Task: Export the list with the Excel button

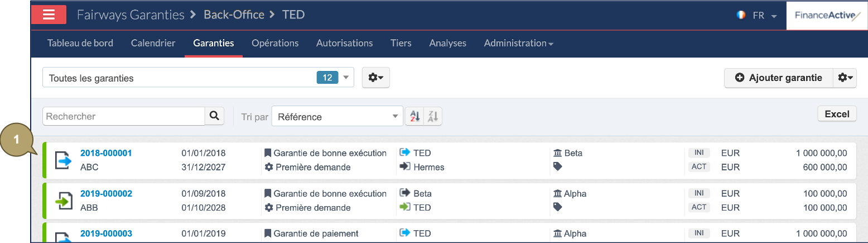Action: point(836,114)
